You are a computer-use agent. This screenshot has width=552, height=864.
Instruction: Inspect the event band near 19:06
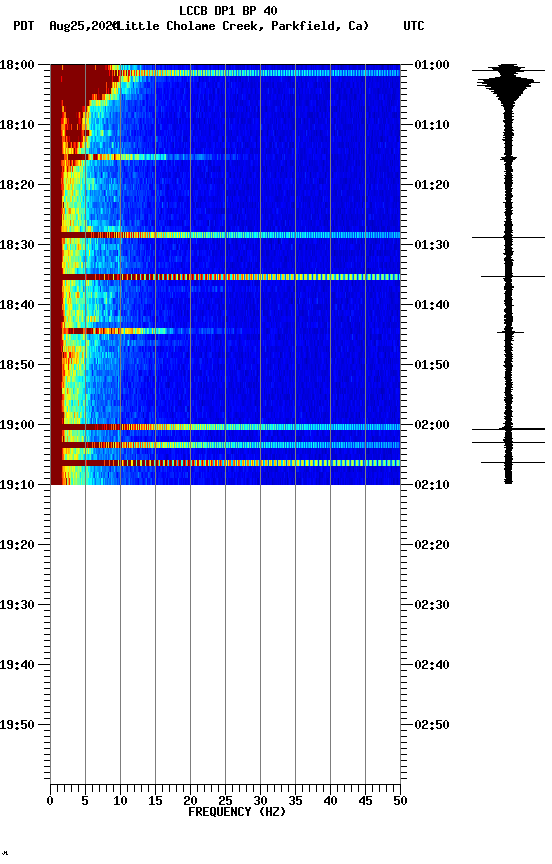[x=225, y=463]
